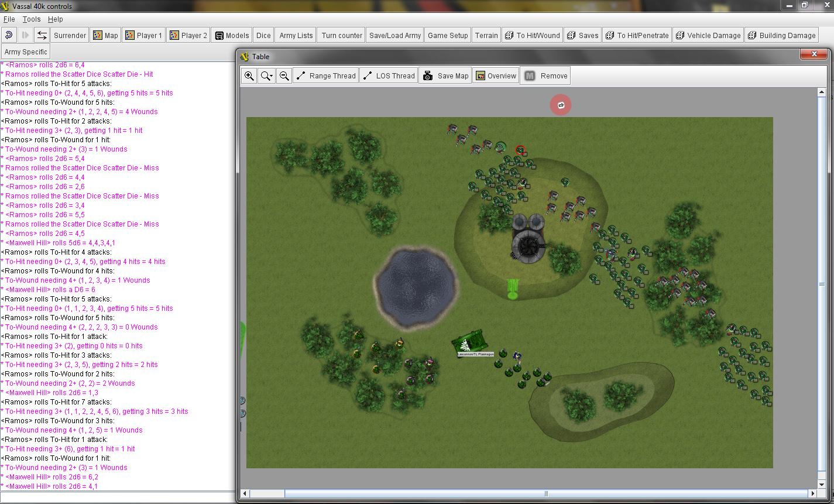Activate the Range Thread tool
This screenshot has height=504, width=834.
[x=326, y=76]
